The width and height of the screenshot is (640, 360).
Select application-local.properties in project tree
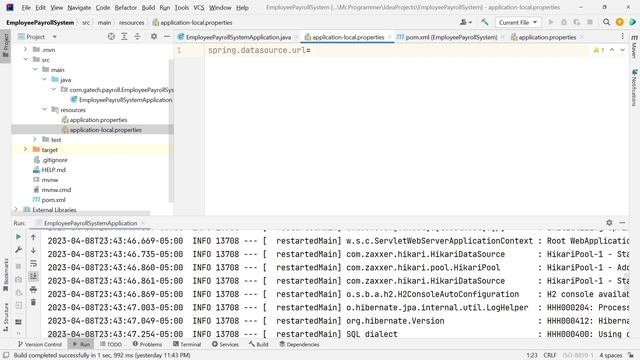pyautogui.click(x=102, y=130)
